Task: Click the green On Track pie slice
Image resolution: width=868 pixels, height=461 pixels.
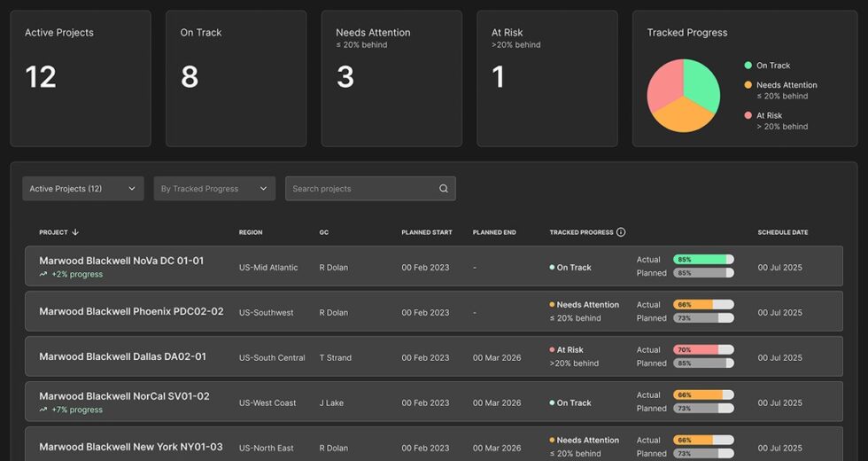Action: click(x=701, y=83)
